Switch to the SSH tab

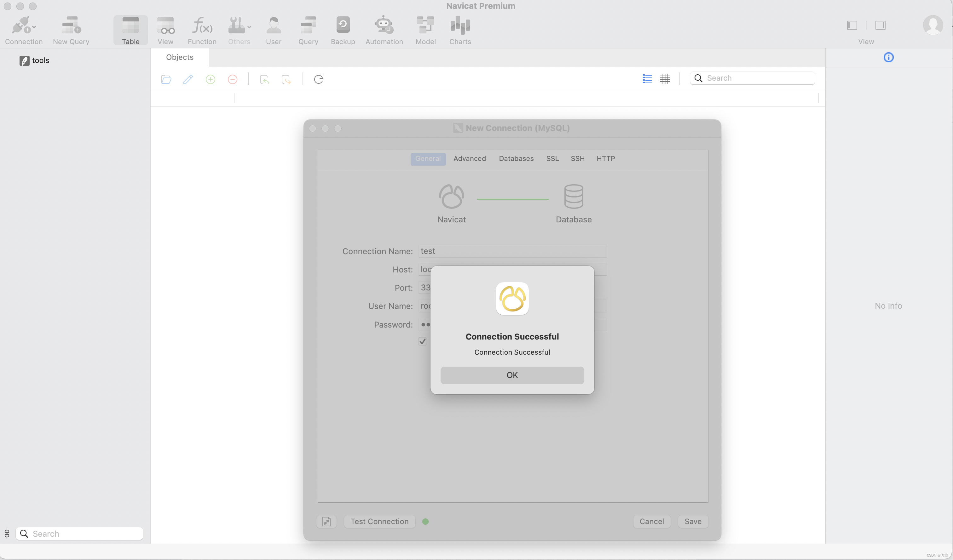[578, 159]
